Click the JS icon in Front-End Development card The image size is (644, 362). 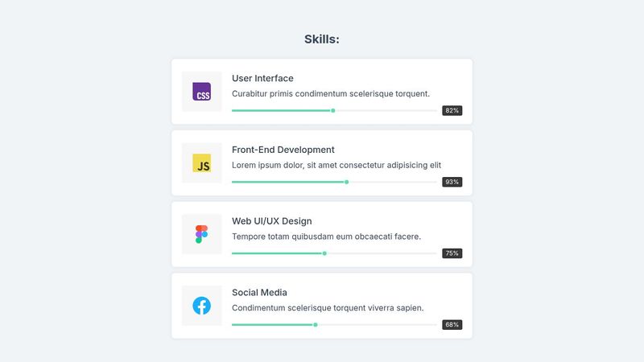tap(201, 163)
